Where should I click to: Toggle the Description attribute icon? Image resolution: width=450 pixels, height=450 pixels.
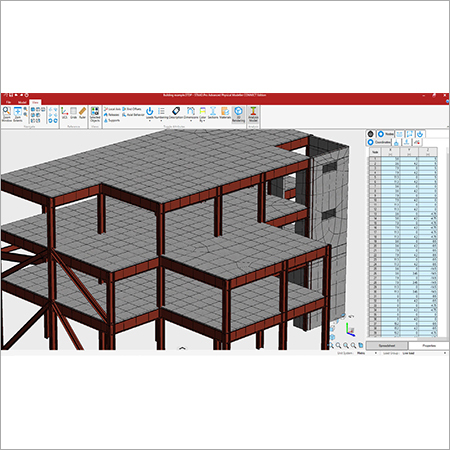pyautogui.click(x=176, y=113)
